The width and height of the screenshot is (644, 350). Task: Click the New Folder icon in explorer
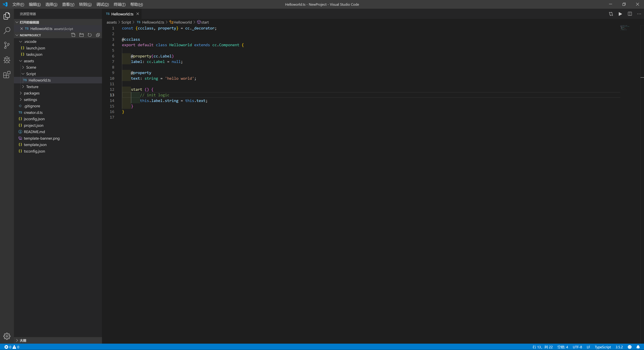[81, 35]
